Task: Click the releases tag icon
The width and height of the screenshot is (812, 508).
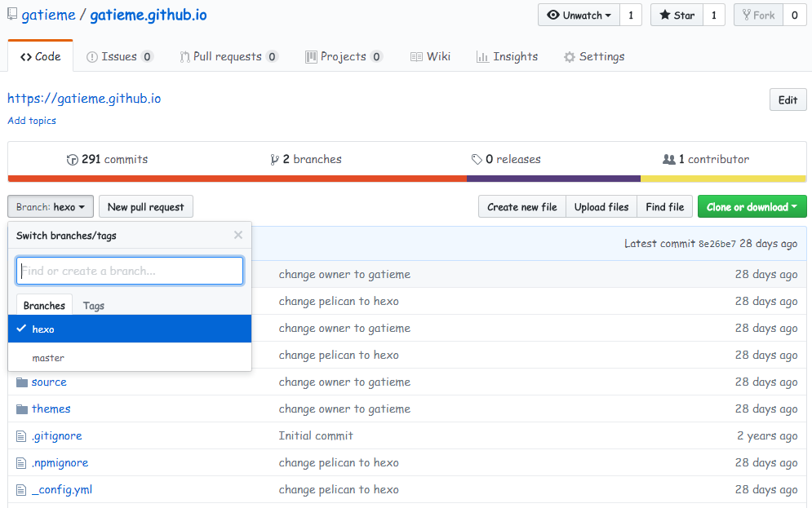Action: (x=477, y=160)
